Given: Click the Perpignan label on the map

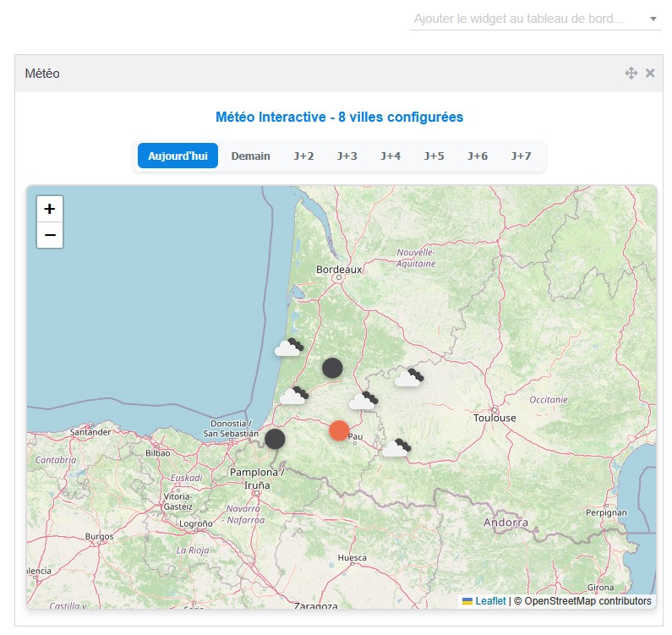Looking at the screenshot, I should click(x=606, y=512).
